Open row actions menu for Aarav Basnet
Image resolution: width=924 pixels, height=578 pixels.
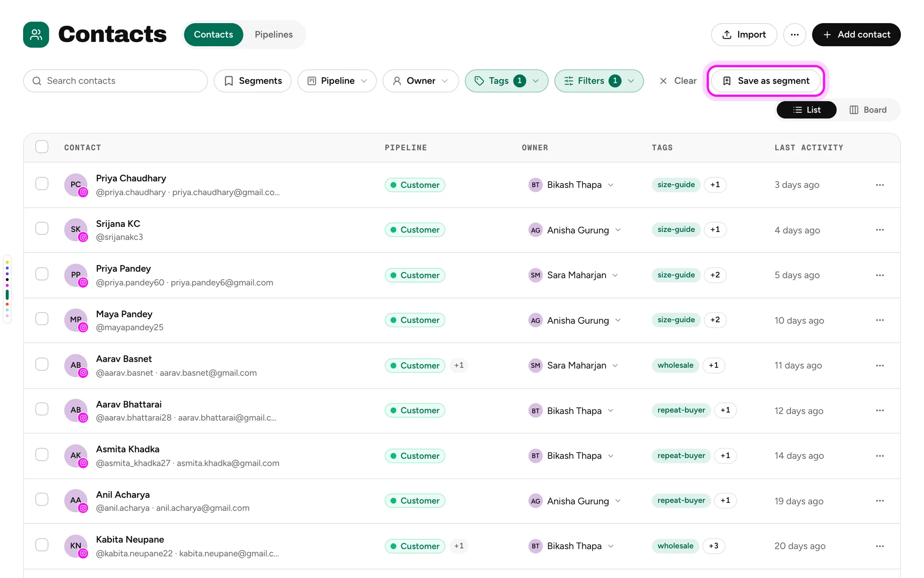pyautogui.click(x=880, y=365)
